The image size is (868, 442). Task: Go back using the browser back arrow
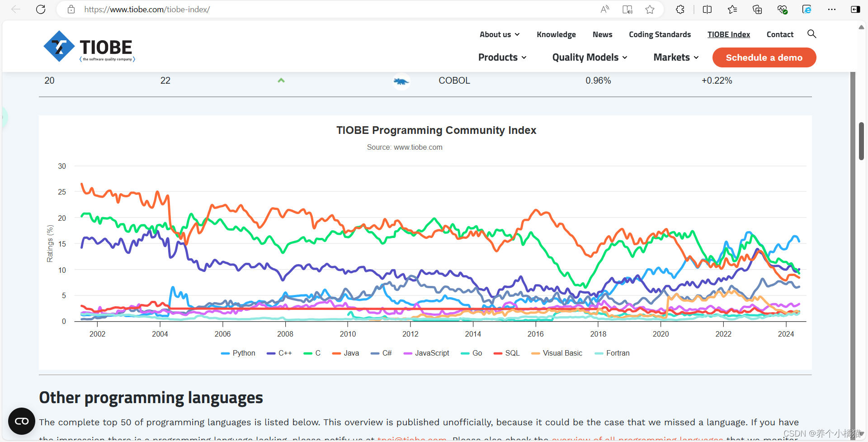coord(16,10)
